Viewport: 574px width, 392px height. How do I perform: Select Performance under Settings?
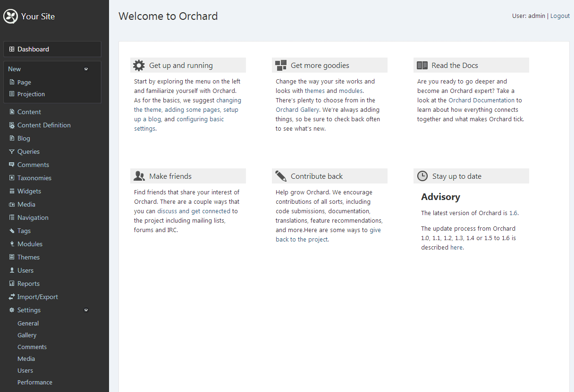pyautogui.click(x=35, y=382)
